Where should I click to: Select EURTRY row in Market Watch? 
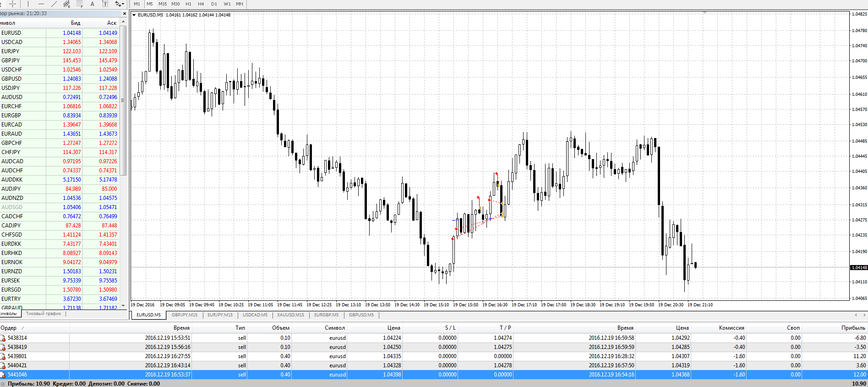pyautogui.click(x=60, y=299)
